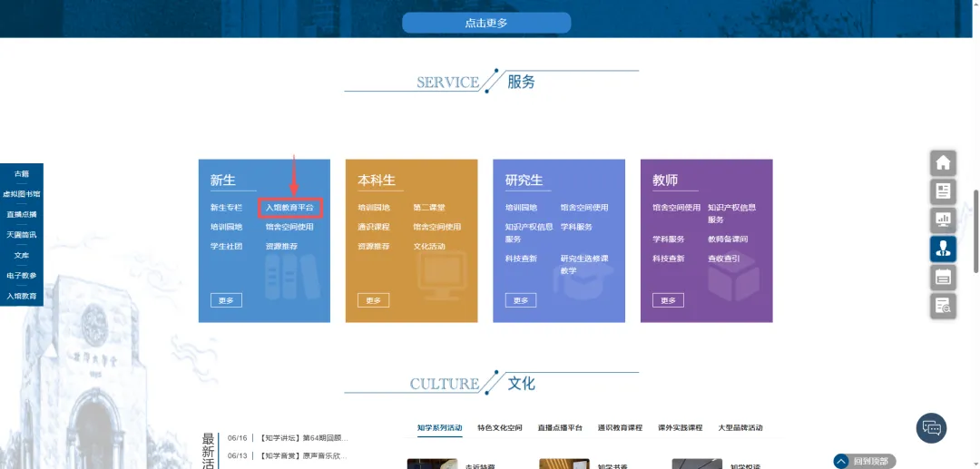This screenshot has width=980, height=469.
Task: Click the document search icon in right sidebar
Action: tap(943, 306)
